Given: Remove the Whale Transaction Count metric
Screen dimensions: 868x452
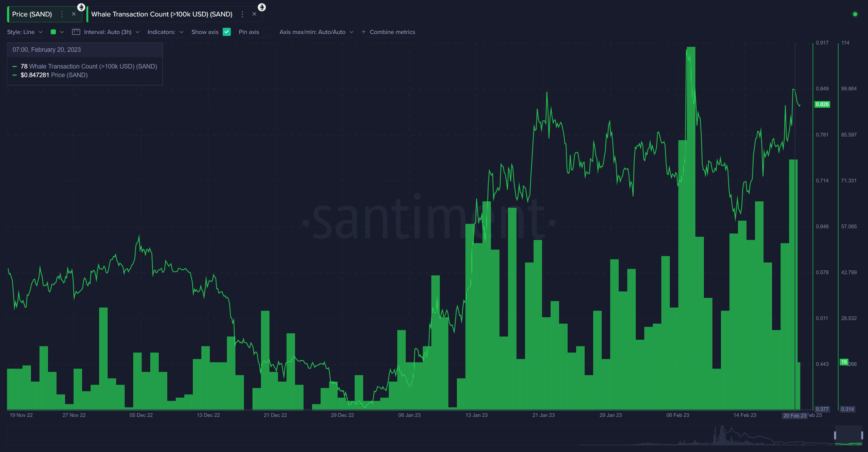Looking at the screenshot, I should pyautogui.click(x=255, y=14).
